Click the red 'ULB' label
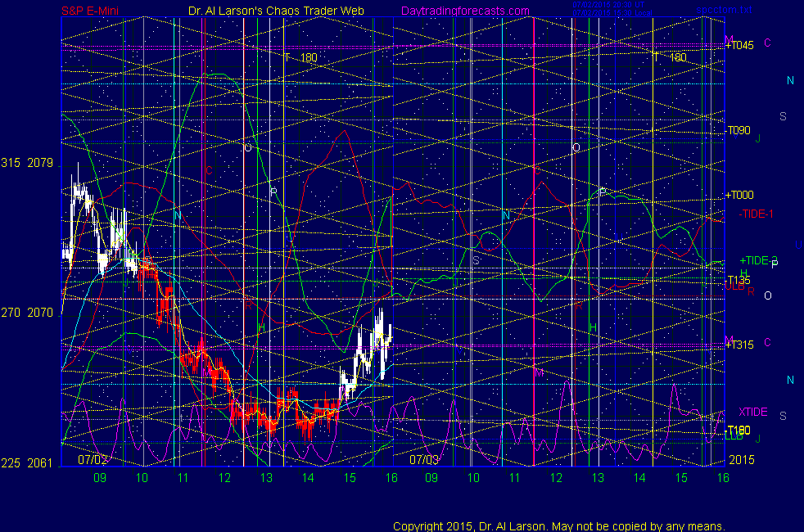The image size is (804, 532). [x=734, y=287]
